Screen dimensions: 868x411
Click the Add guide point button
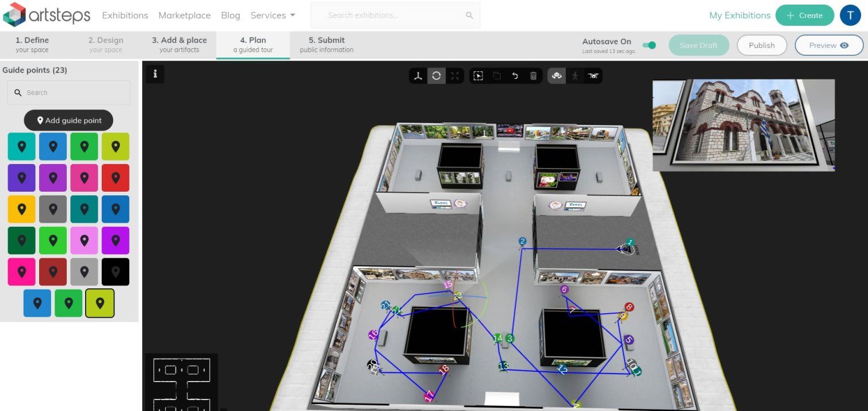tap(68, 120)
